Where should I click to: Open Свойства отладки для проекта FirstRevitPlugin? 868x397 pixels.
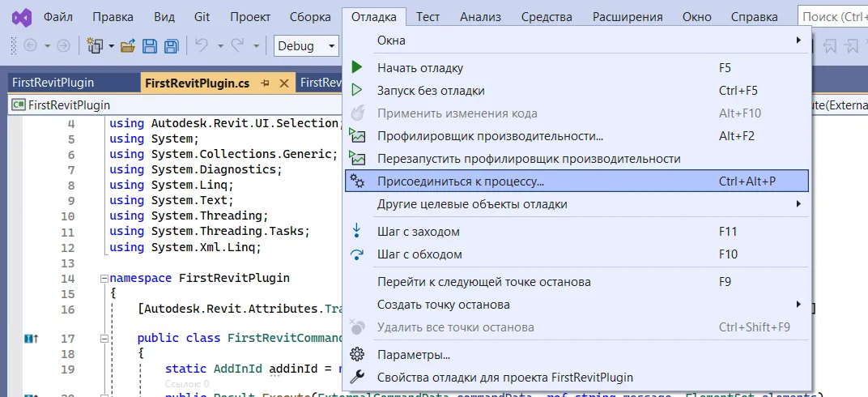coord(578,377)
